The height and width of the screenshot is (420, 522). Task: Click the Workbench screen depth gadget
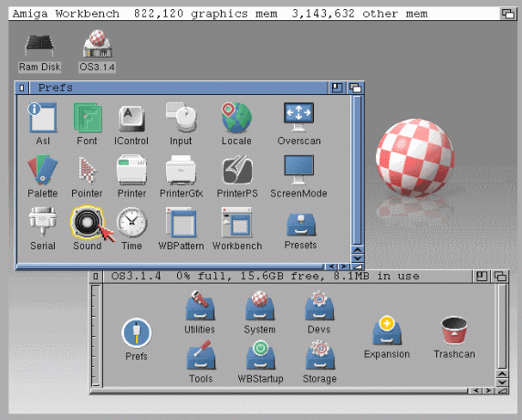click(x=508, y=14)
